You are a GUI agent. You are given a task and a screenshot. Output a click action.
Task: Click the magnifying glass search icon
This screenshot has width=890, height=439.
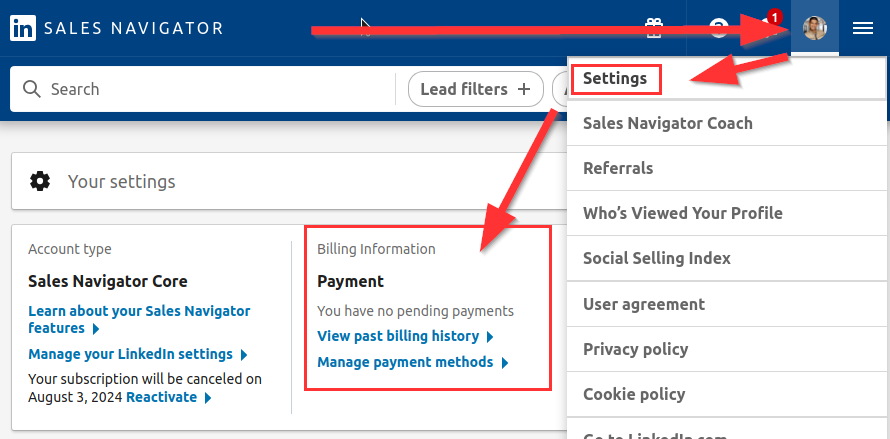(31, 89)
